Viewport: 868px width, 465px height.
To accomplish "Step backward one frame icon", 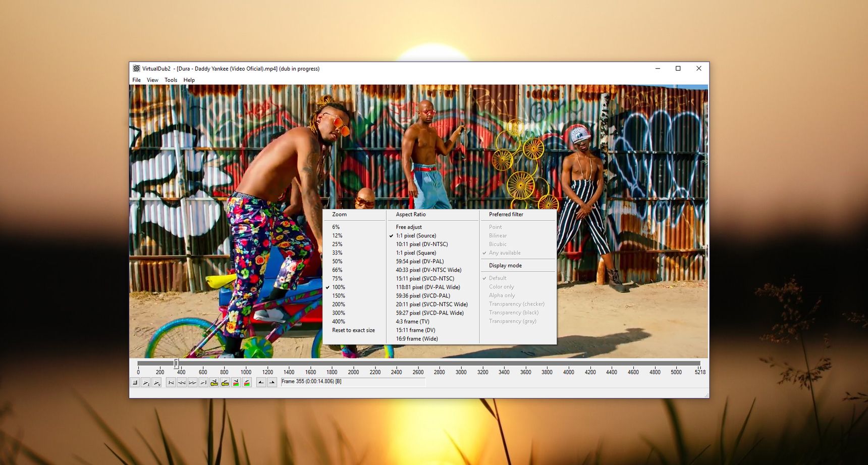I will pos(182,383).
